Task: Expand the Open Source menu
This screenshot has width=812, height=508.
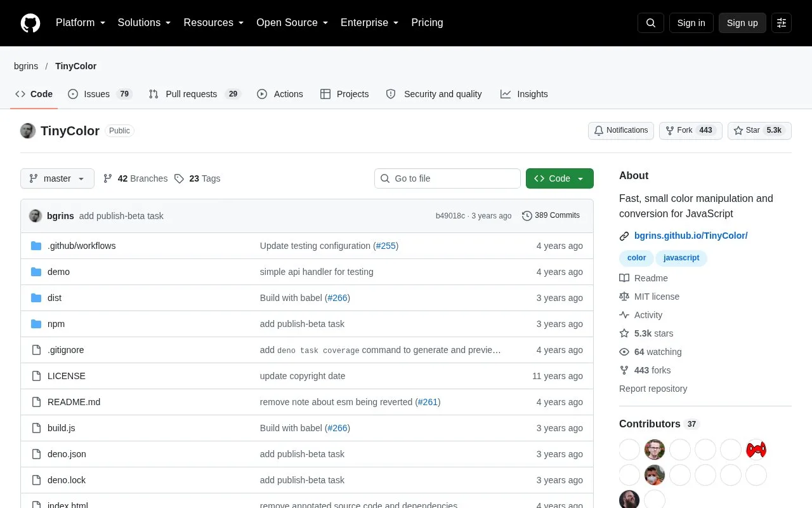Action: point(292,23)
